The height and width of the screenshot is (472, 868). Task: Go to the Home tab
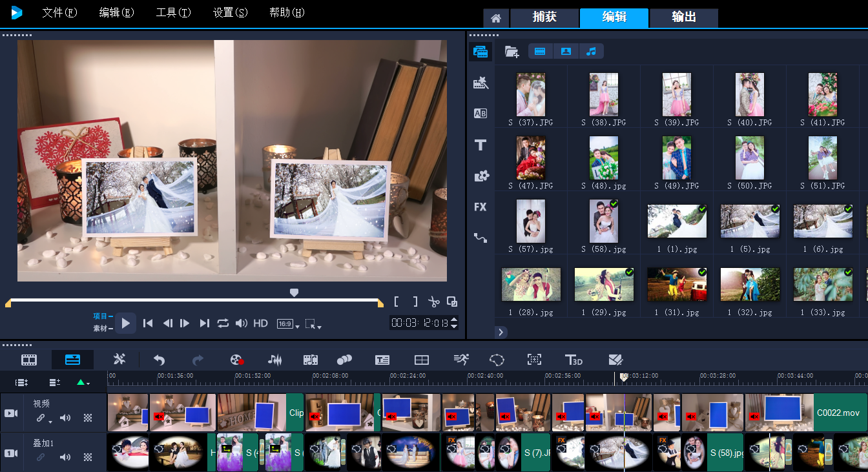(496, 18)
